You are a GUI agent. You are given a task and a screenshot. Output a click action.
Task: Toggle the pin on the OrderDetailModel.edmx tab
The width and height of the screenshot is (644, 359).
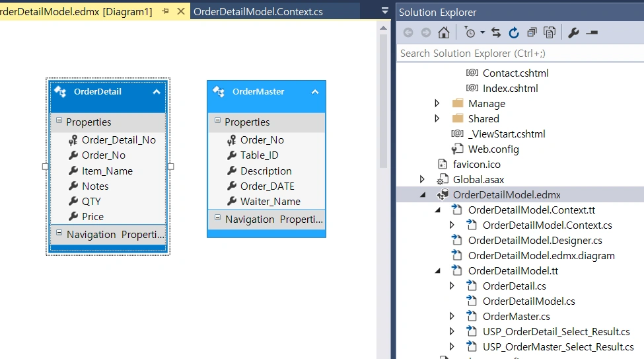tap(166, 11)
